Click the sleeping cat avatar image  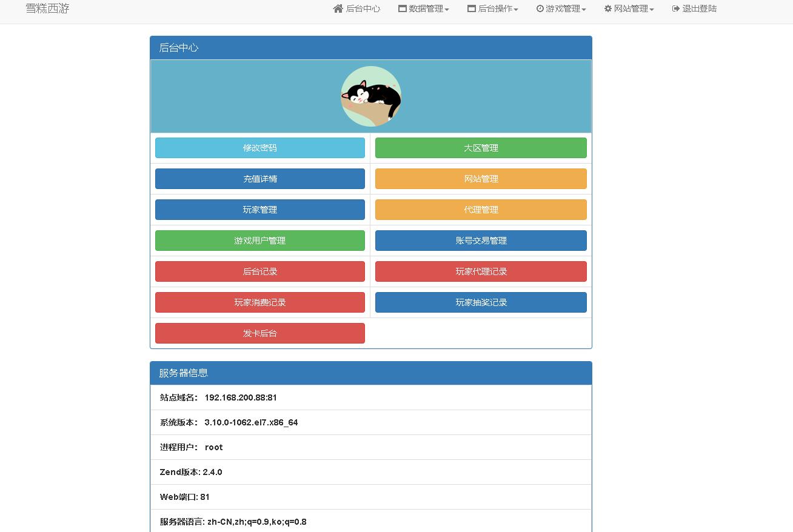(x=371, y=96)
